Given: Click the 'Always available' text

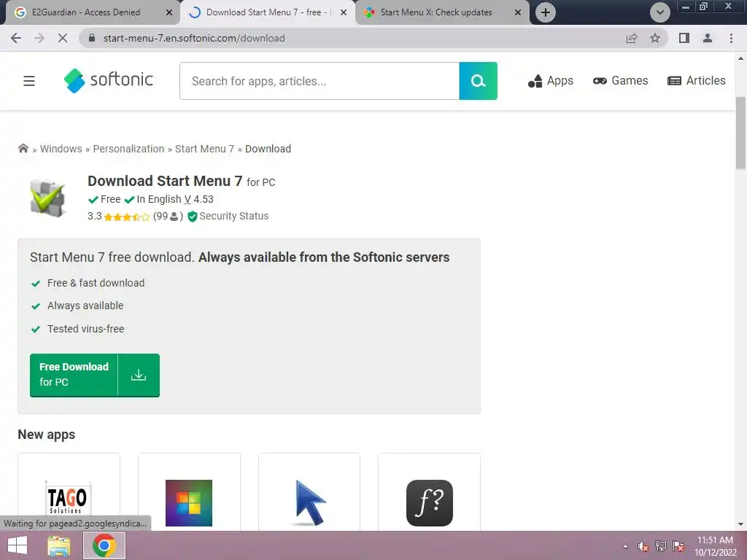Looking at the screenshot, I should (85, 306).
